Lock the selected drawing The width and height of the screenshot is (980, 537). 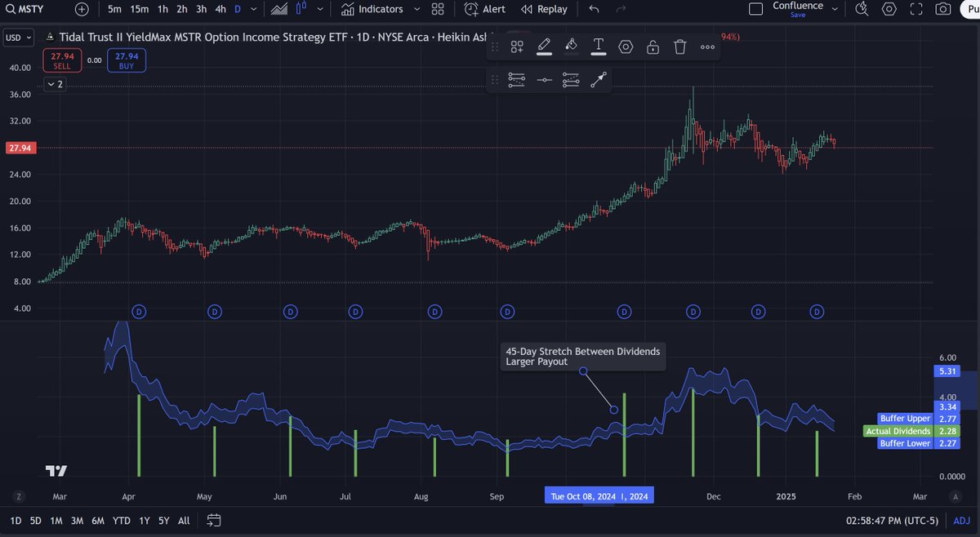pyautogui.click(x=653, y=47)
